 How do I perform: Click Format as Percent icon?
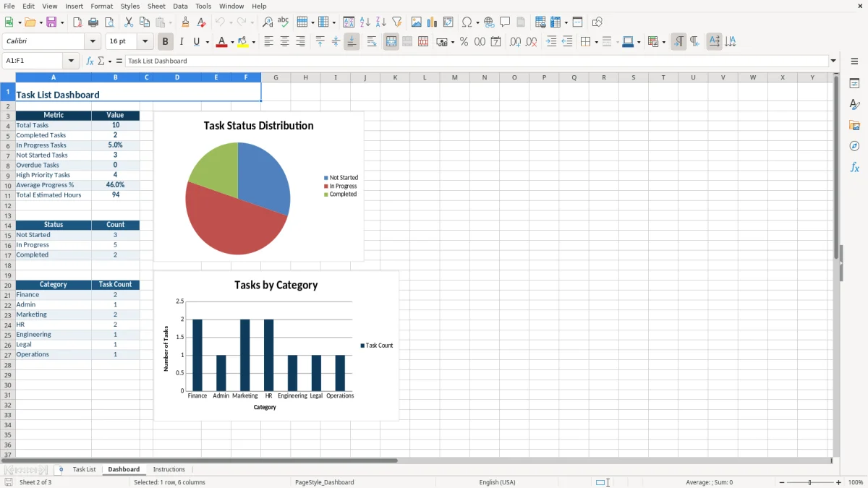coord(464,42)
